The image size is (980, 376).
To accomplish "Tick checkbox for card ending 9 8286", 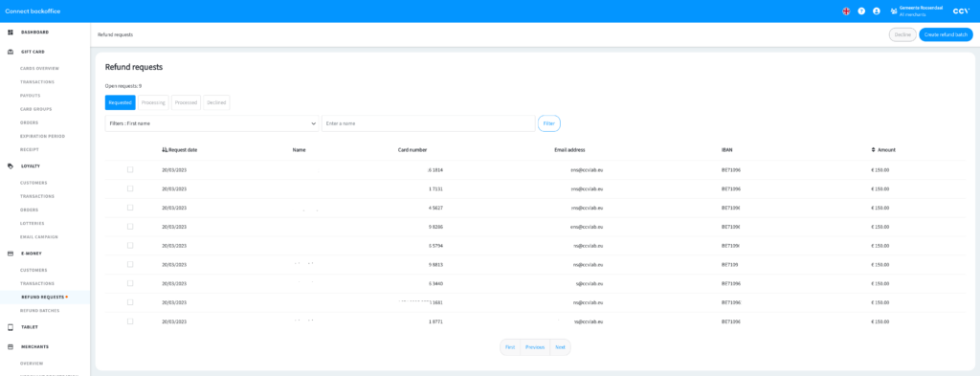I will point(130,226).
